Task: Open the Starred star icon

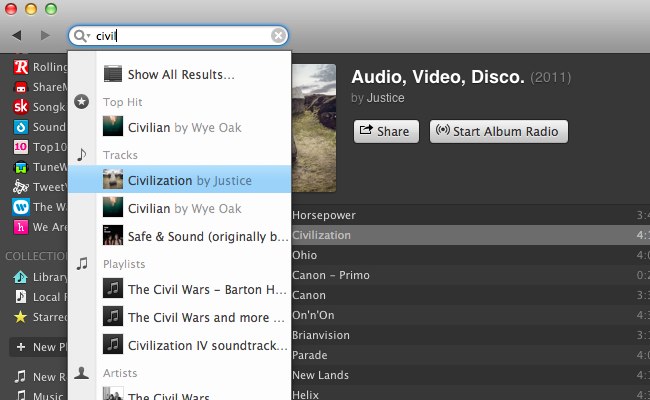Action: point(20,317)
